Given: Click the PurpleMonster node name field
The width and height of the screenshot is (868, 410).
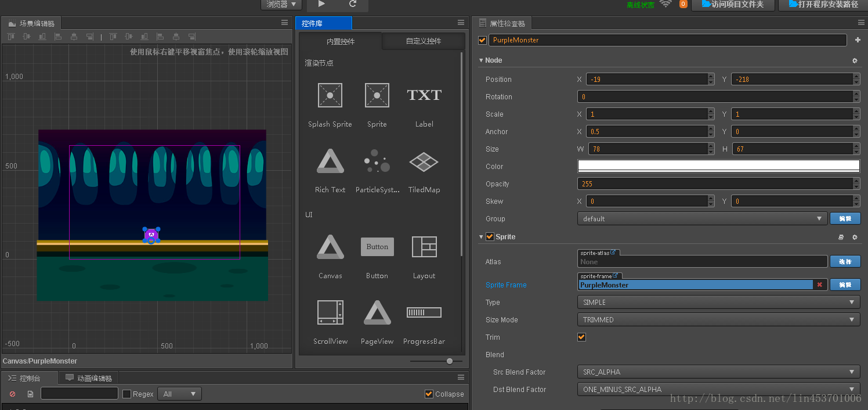Looking at the screenshot, I should (x=668, y=40).
